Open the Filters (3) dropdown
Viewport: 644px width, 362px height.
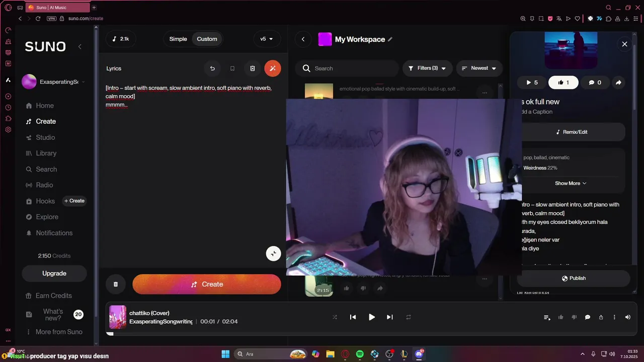pos(427,68)
